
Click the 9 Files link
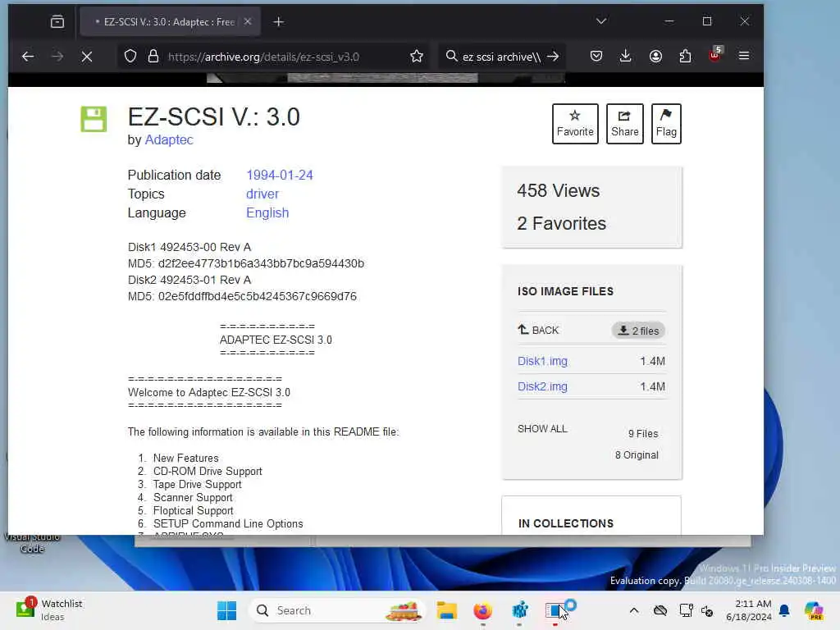643,433
